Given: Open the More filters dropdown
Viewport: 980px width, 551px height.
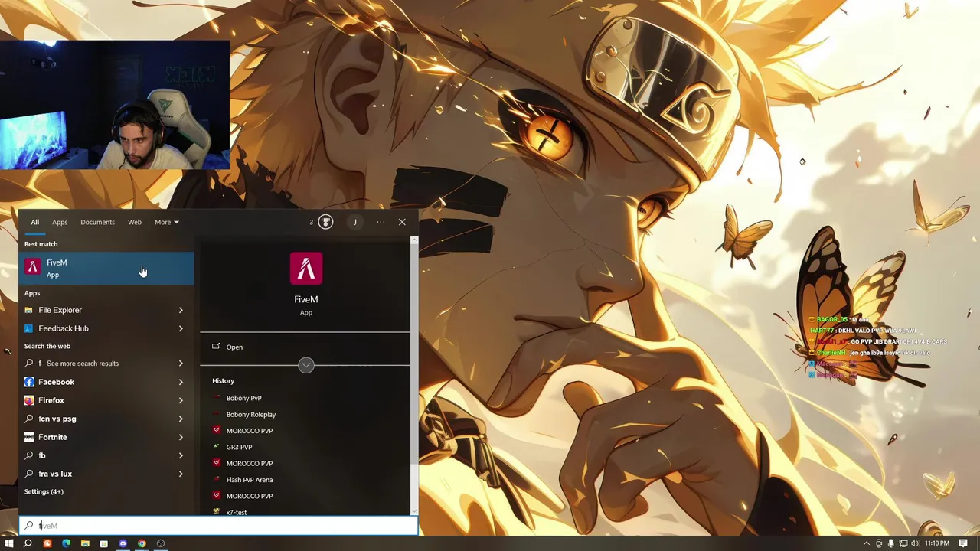Looking at the screenshot, I should 166,222.
